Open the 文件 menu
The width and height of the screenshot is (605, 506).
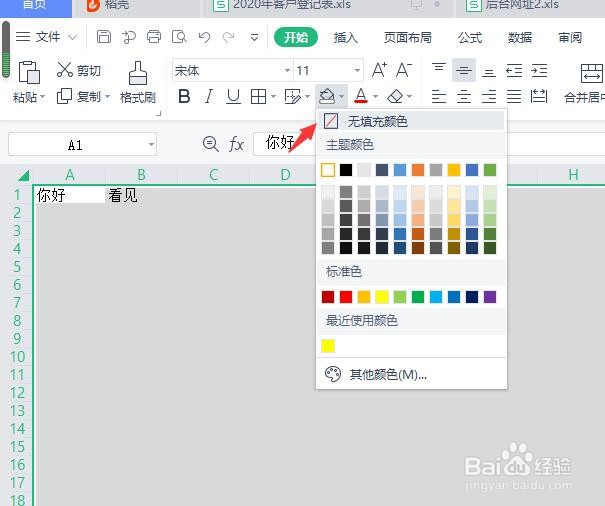pyautogui.click(x=48, y=37)
